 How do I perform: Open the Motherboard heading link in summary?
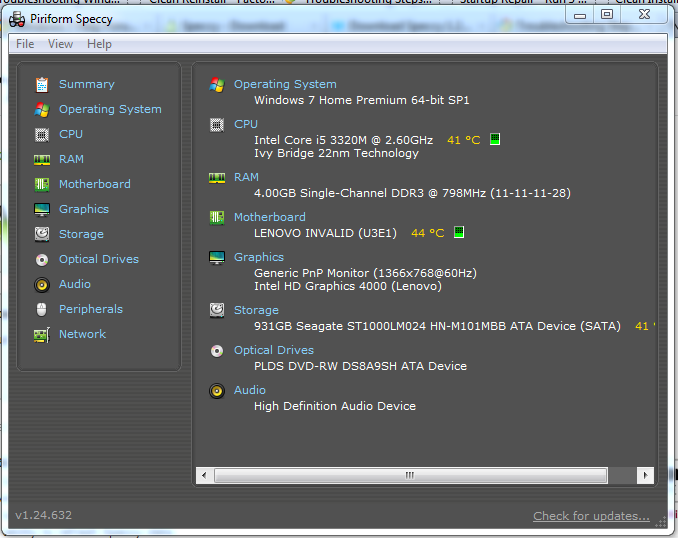coord(270,218)
